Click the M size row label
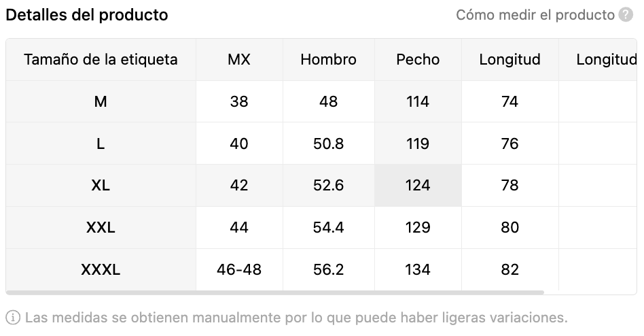The width and height of the screenshot is (644, 336). pyautogui.click(x=101, y=101)
